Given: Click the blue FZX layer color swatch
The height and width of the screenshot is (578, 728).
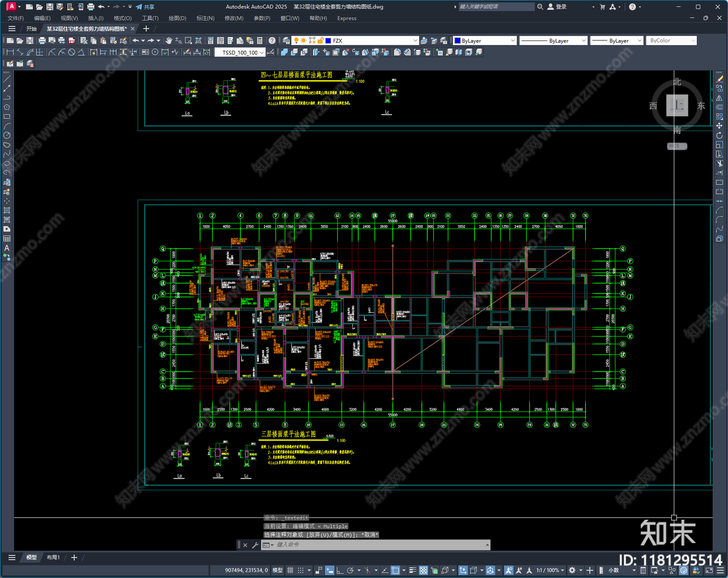Looking at the screenshot, I should coord(328,41).
